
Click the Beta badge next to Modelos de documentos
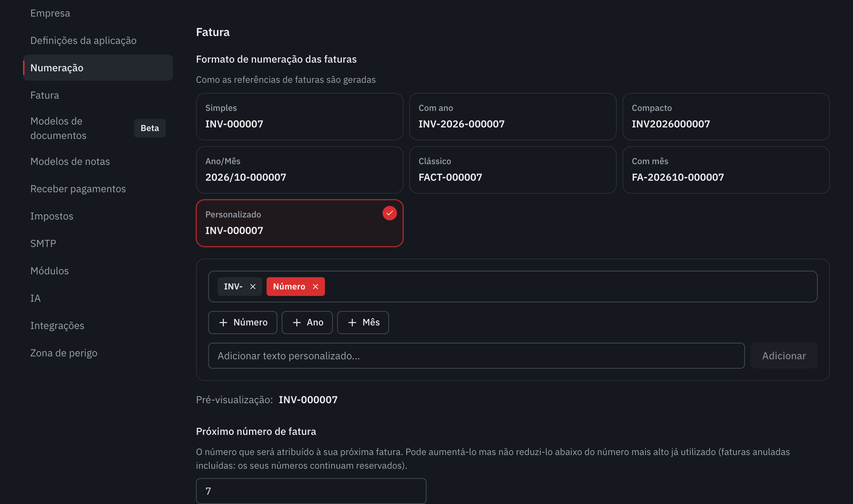150,128
